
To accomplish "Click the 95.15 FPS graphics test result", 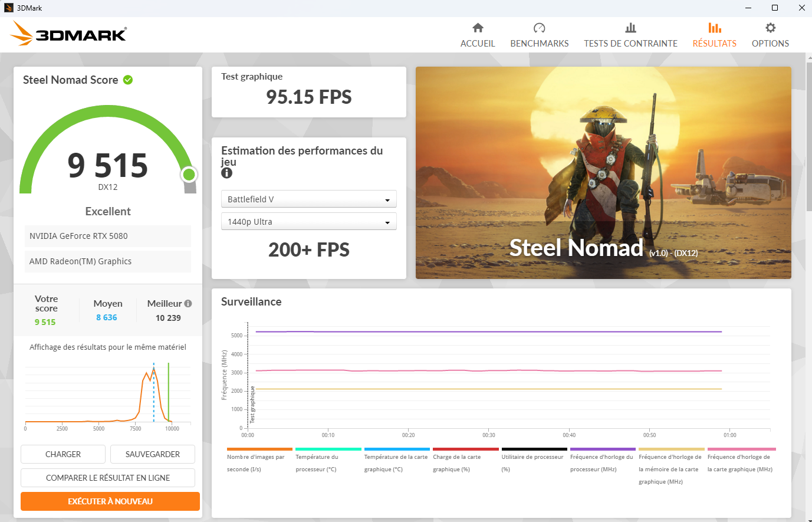I will point(309,97).
